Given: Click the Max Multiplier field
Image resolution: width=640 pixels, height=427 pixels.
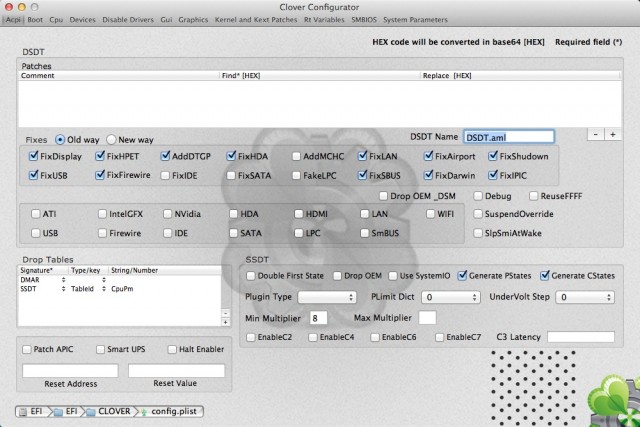Looking at the screenshot, I should click(x=427, y=318).
